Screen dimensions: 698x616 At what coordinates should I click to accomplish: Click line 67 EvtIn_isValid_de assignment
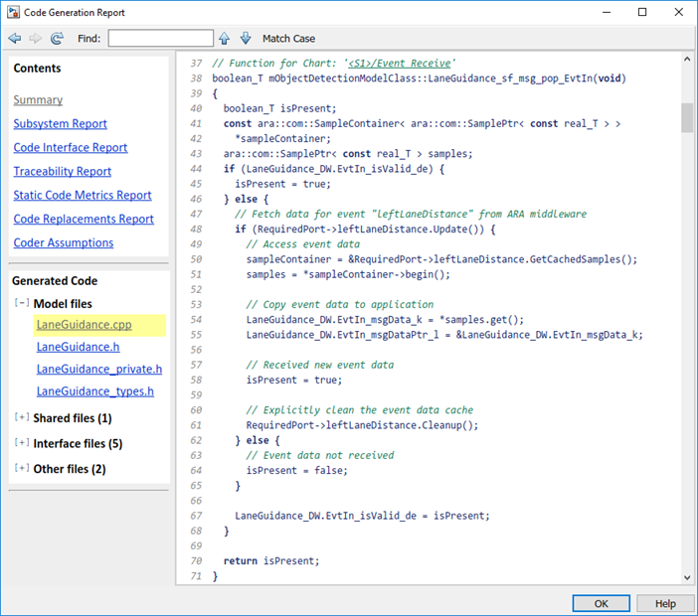click(x=362, y=516)
